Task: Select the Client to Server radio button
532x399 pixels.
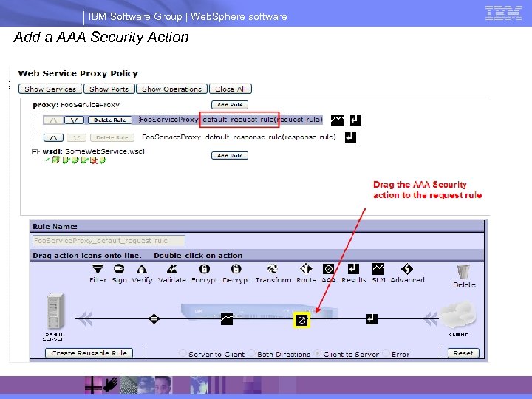Action: click(317, 353)
